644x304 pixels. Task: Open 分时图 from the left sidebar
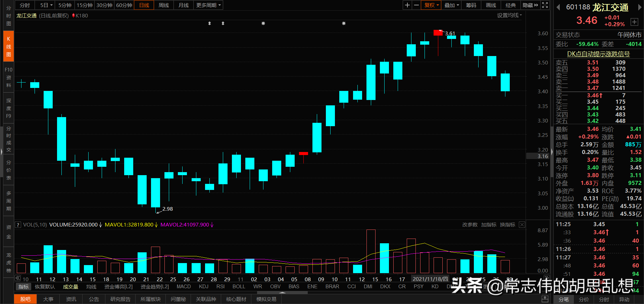8,16
